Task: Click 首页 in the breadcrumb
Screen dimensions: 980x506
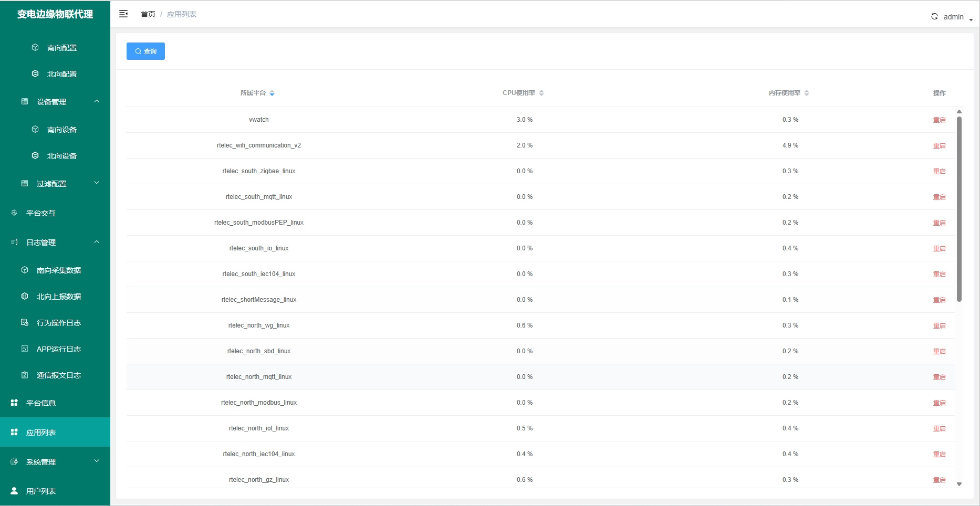Action: coord(148,14)
